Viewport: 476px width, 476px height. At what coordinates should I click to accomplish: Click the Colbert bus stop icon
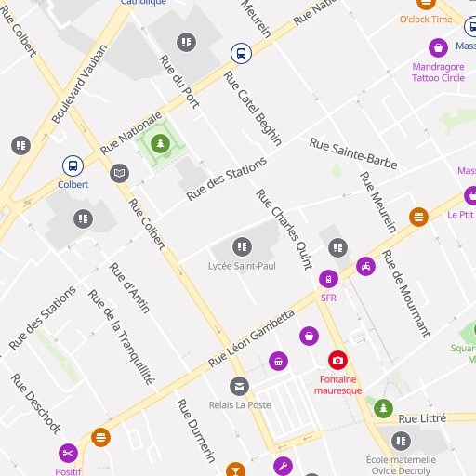click(x=73, y=165)
